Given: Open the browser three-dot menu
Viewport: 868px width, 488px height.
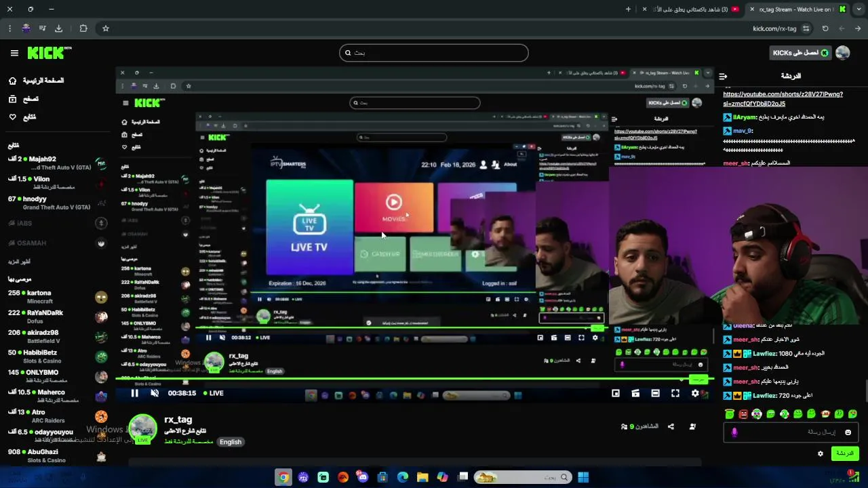Looking at the screenshot, I should point(9,28).
